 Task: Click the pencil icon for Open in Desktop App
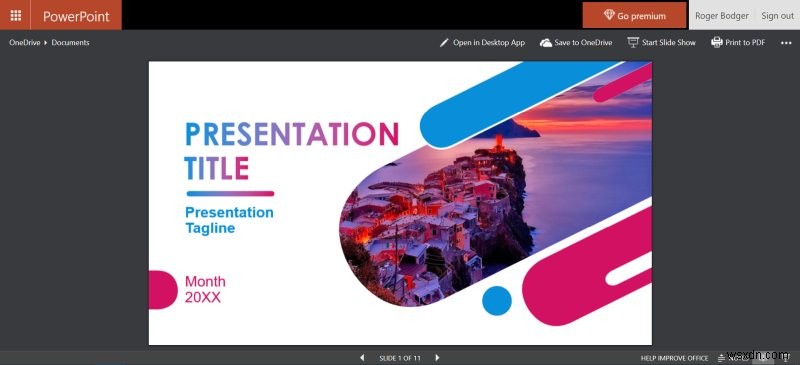tap(444, 43)
